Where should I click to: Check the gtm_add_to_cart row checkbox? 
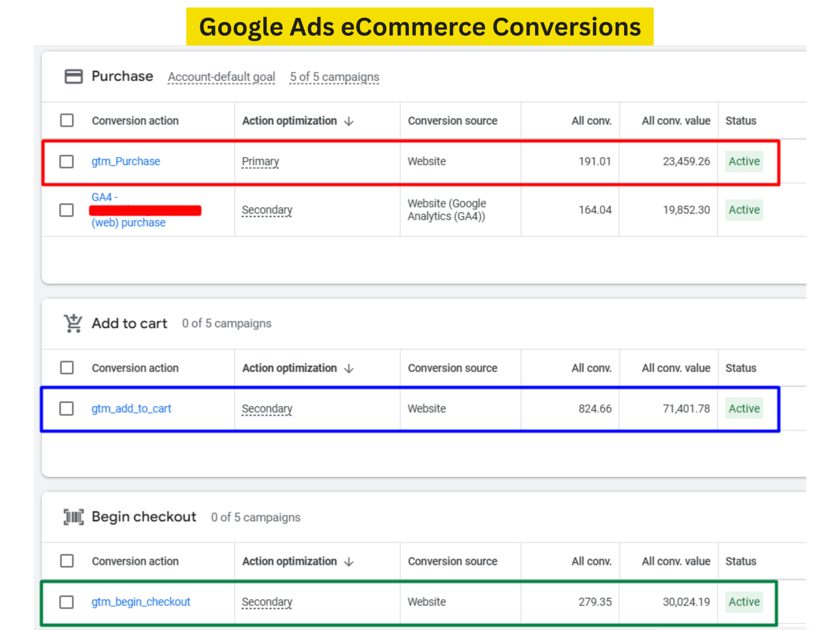[67, 409]
